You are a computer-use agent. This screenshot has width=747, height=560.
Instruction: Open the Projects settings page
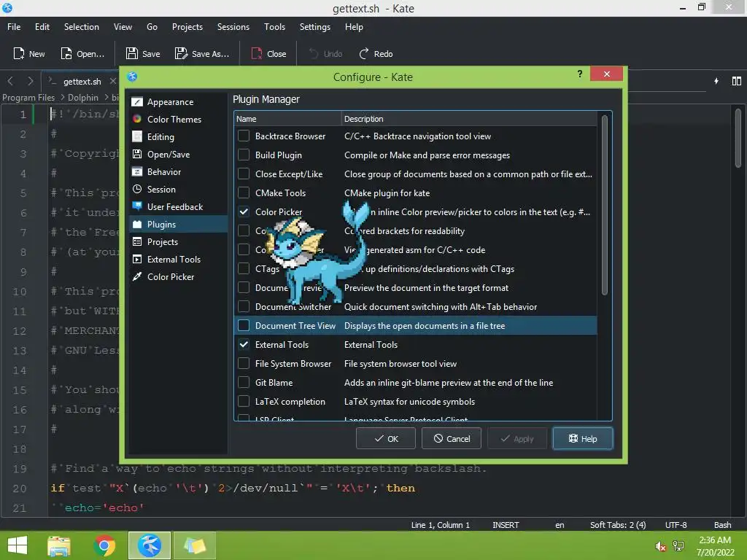[178, 242]
